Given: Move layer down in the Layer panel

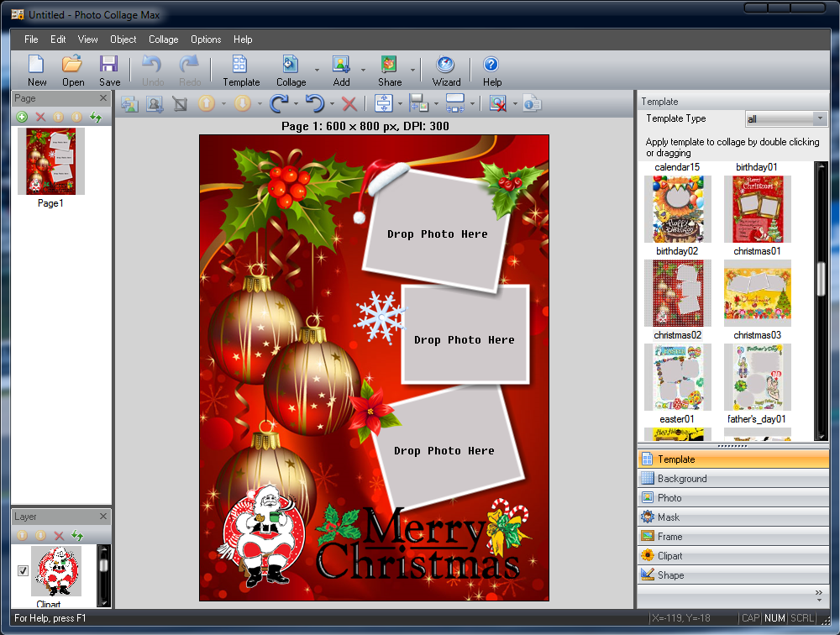Looking at the screenshot, I should click(40, 535).
